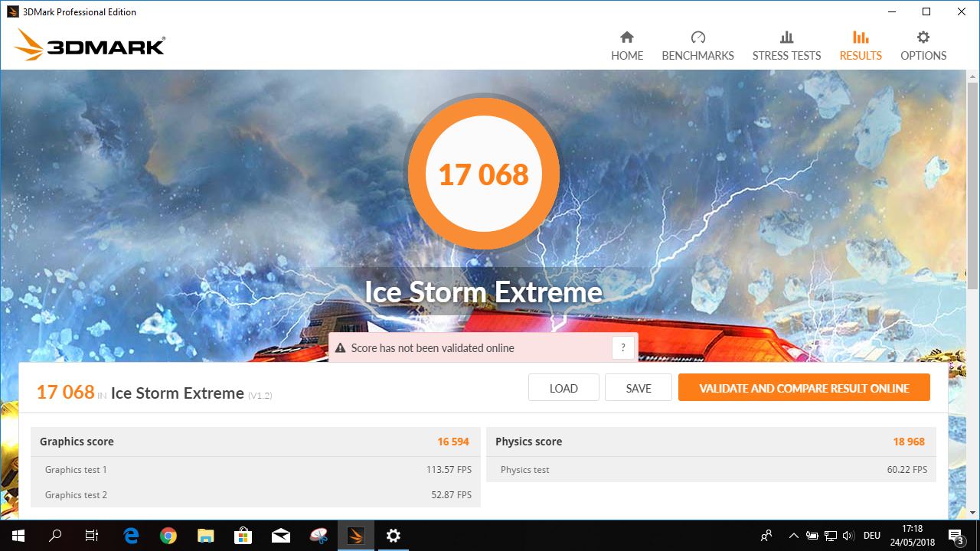Click the warning triangle icon
Image resolution: width=980 pixels, height=551 pixels.
point(341,348)
